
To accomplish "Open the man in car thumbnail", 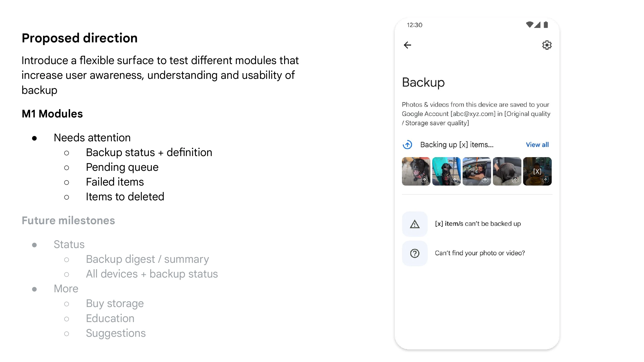I will 477,171.
